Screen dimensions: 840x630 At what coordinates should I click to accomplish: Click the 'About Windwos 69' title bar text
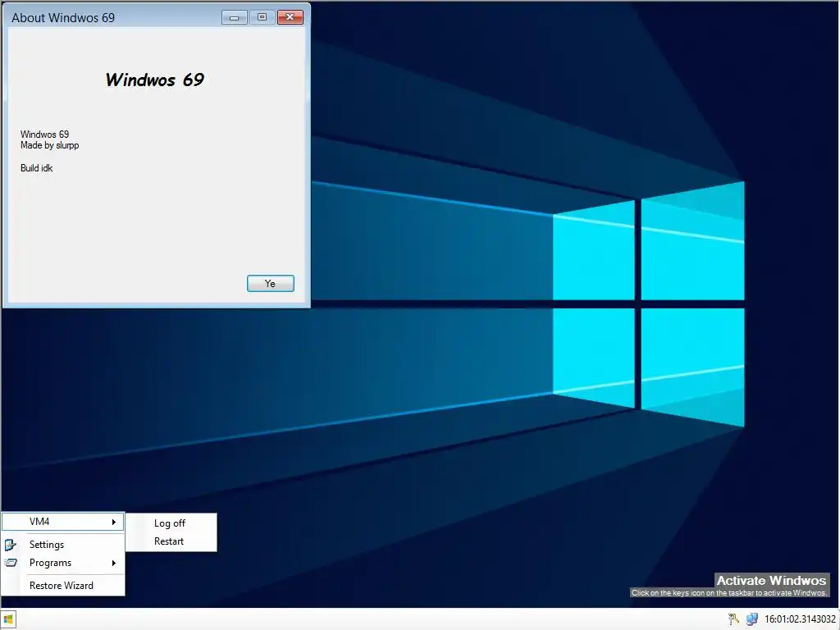point(63,18)
